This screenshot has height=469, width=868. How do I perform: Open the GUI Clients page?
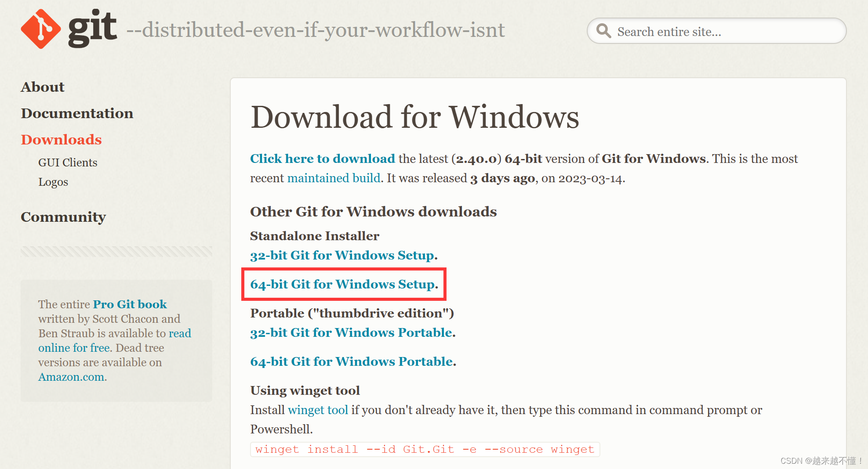[x=68, y=162]
